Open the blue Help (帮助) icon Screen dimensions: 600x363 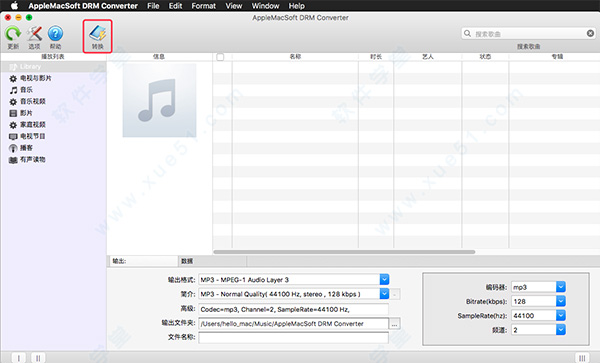(x=55, y=34)
